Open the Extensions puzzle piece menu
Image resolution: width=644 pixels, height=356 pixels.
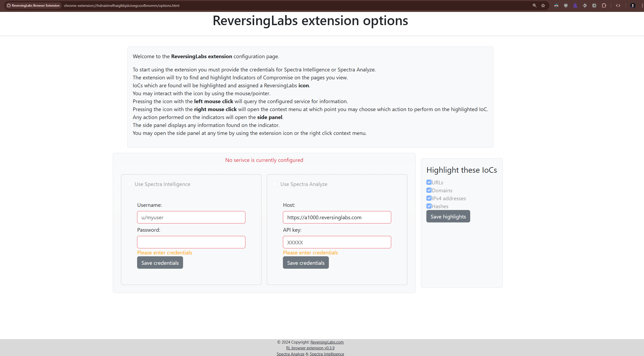pos(604,6)
